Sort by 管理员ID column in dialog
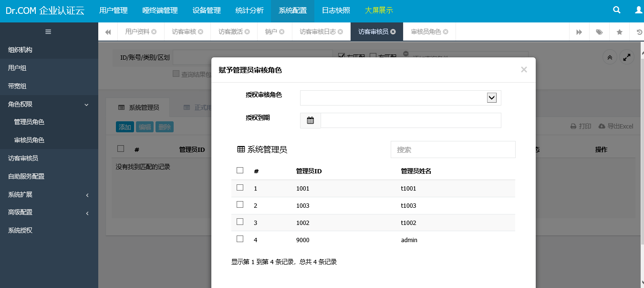 [x=309, y=171]
